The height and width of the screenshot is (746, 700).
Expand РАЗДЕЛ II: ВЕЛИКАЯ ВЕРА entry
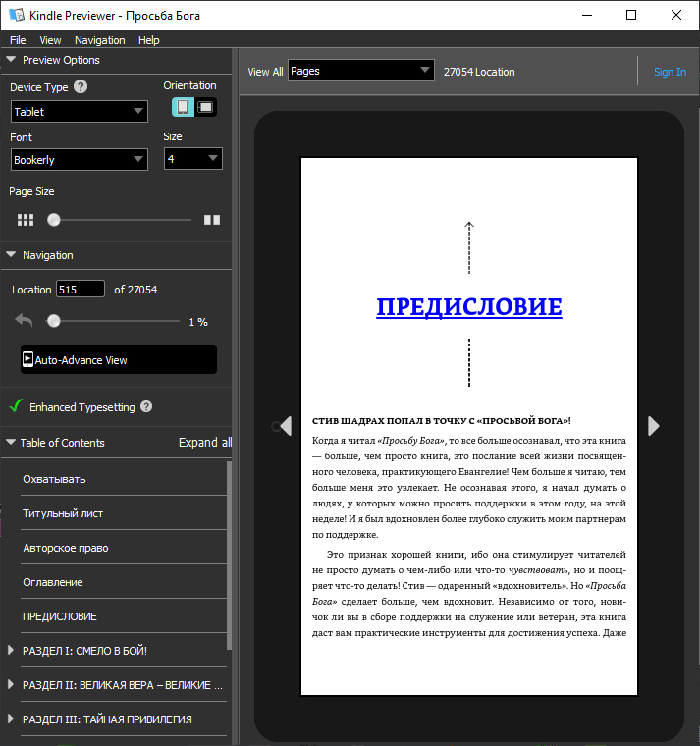11,684
